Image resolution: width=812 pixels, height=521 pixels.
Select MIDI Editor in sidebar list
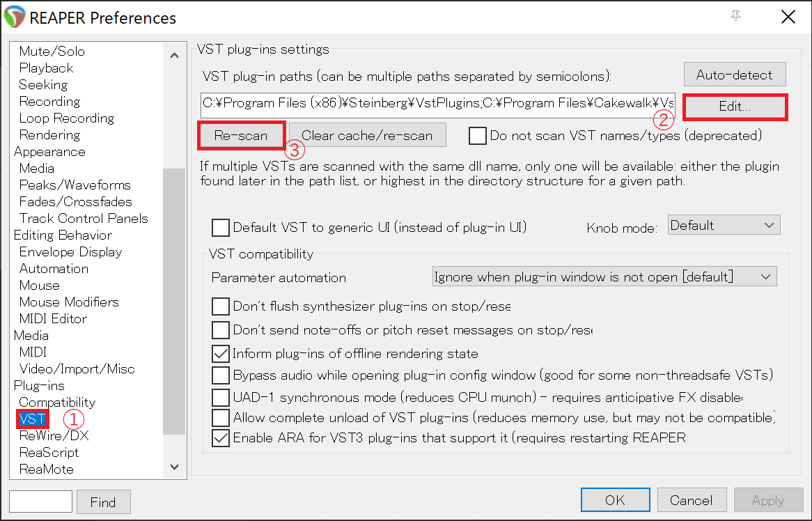click(x=53, y=318)
